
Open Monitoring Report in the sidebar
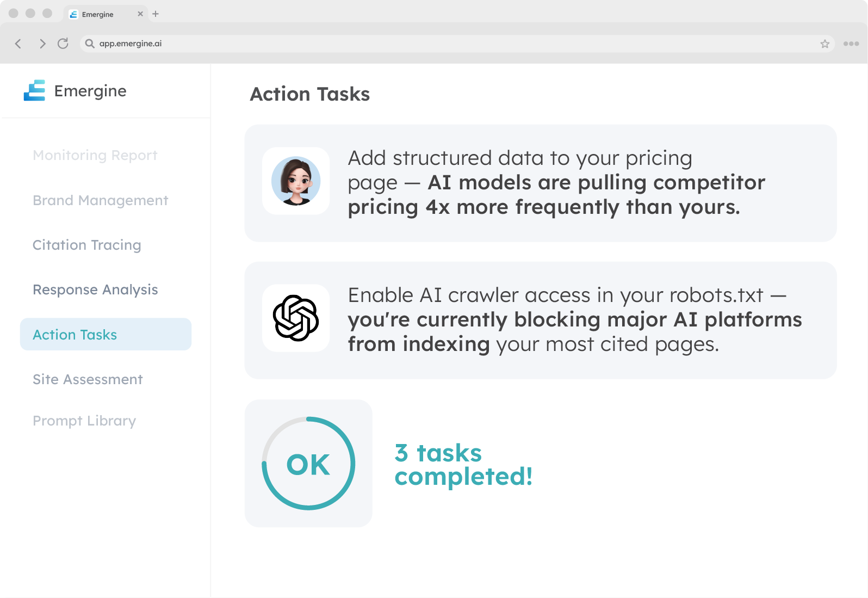tap(95, 155)
